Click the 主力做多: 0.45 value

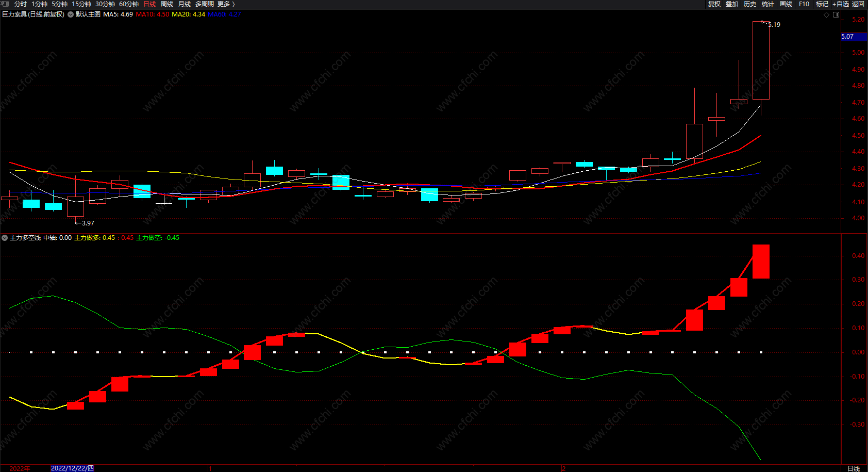click(95, 238)
